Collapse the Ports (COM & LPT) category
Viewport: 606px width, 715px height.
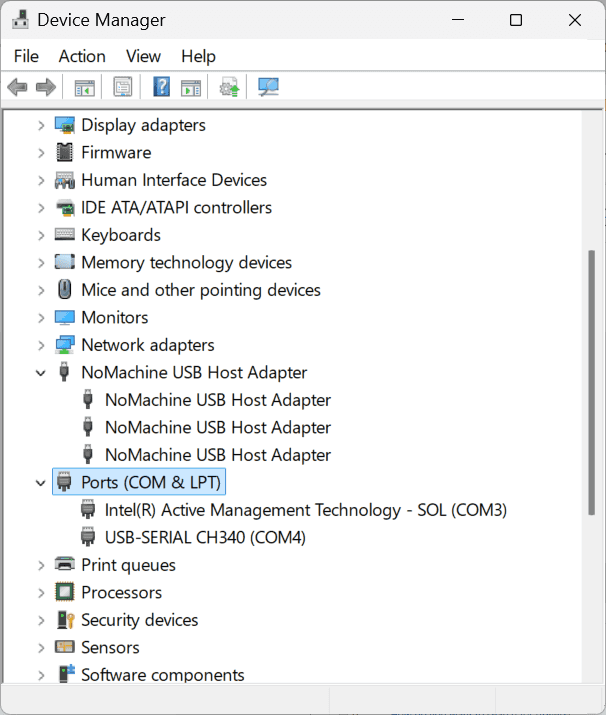click(41, 483)
